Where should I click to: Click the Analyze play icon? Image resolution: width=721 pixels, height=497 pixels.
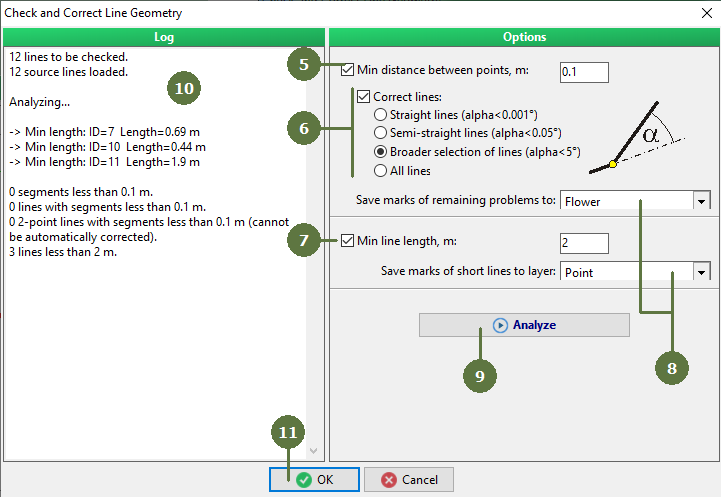[500, 325]
